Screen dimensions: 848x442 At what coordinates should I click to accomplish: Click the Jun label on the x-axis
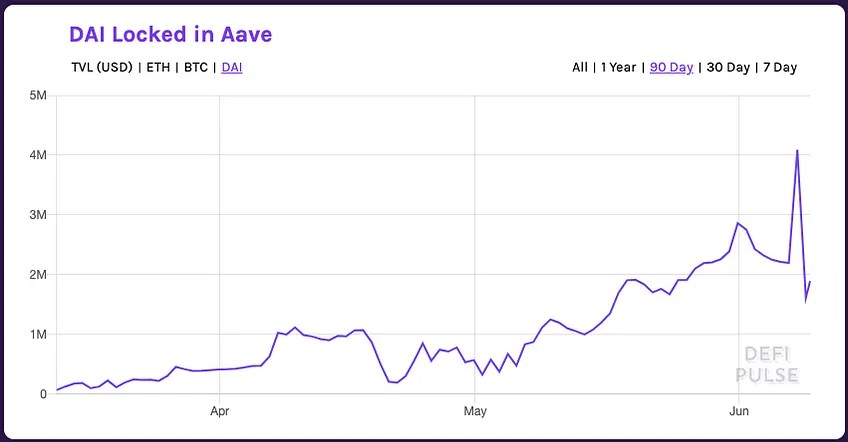[739, 411]
